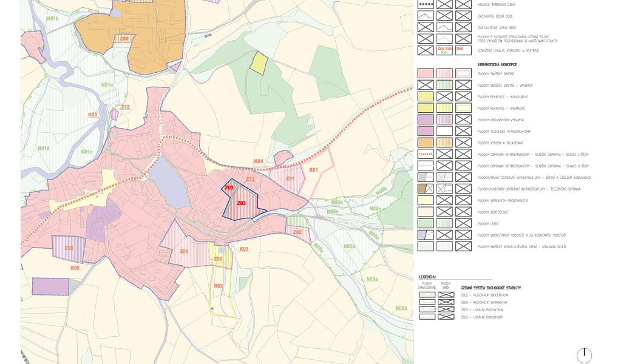Click the map label 'Z12'
This screenshot has width=618, height=364.
point(125,107)
